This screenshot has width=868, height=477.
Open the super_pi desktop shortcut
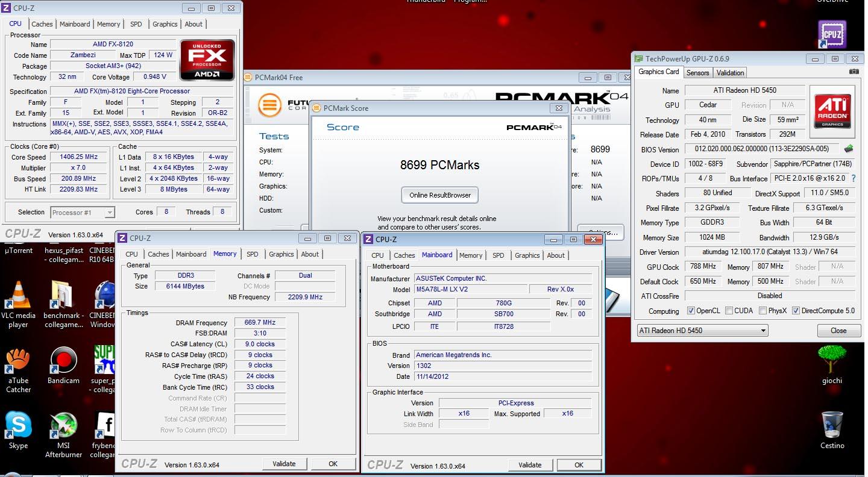coord(103,369)
